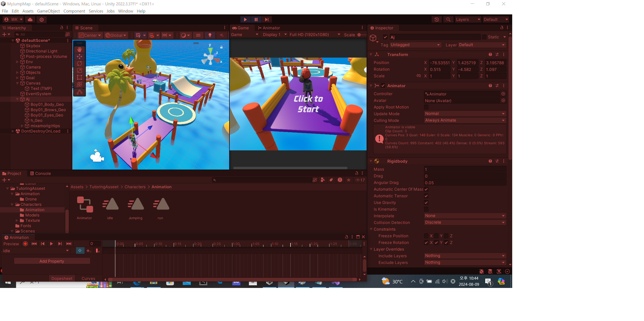The width and height of the screenshot is (644, 321).
Task: Select the Jumping animation clip asset
Action: [x=136, y=208]
